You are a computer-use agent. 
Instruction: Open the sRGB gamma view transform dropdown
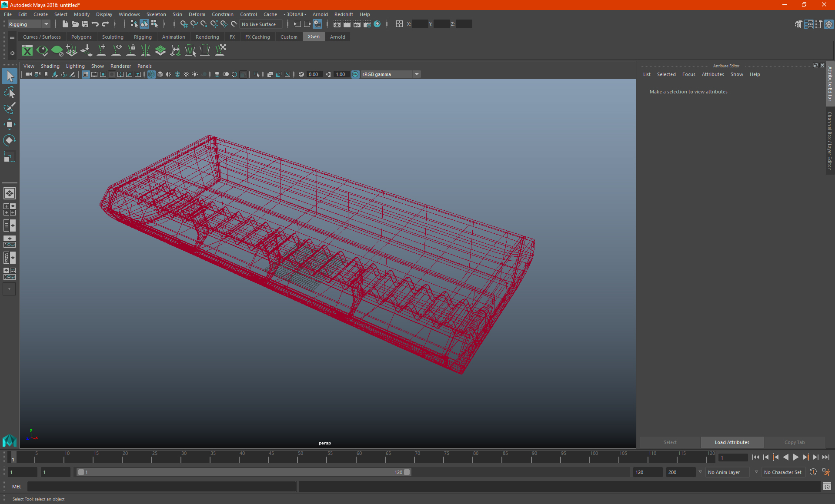coord(391,74)
